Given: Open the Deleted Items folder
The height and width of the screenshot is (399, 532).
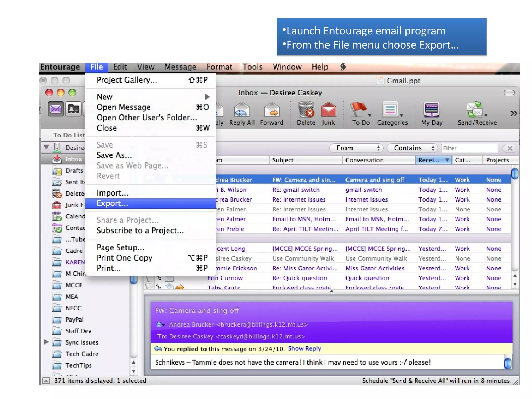Looking at the screenshot, I should click(68, 194).
